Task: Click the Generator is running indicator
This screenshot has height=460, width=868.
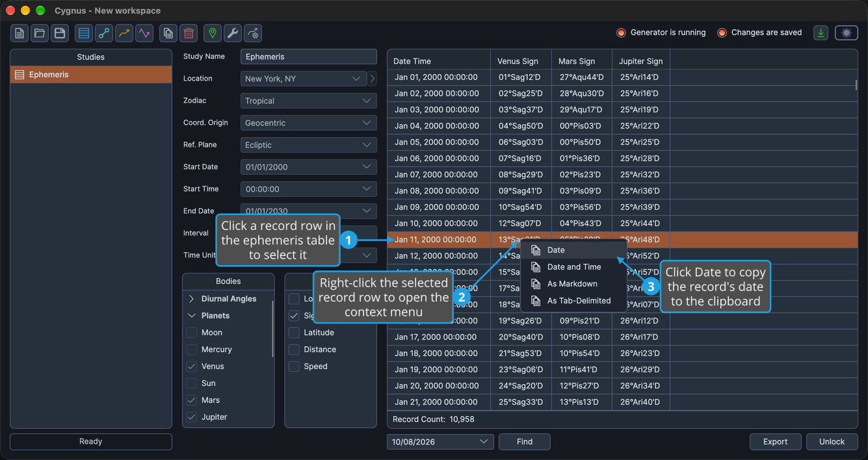Action: point(661,32)
